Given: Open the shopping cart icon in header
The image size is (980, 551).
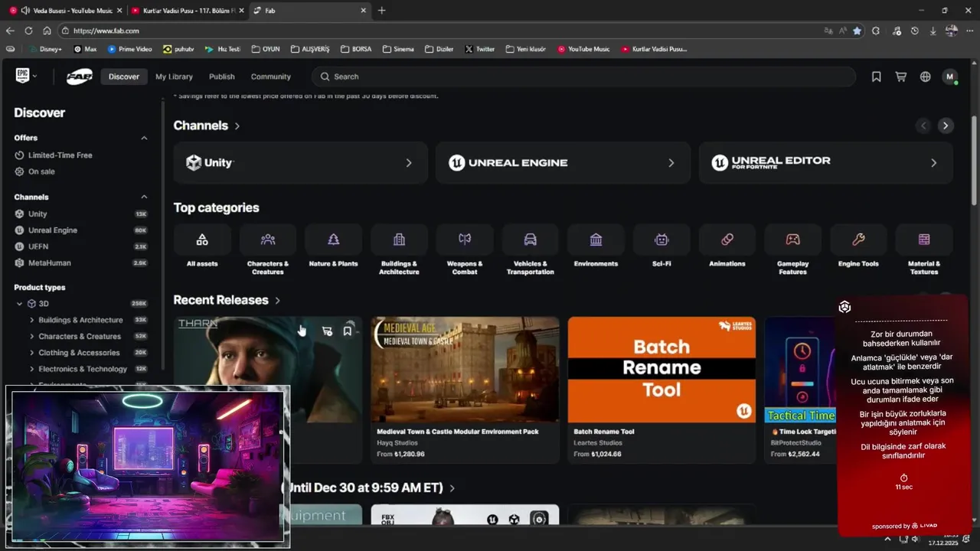Looking at the screenshot, I should point(901,77).
